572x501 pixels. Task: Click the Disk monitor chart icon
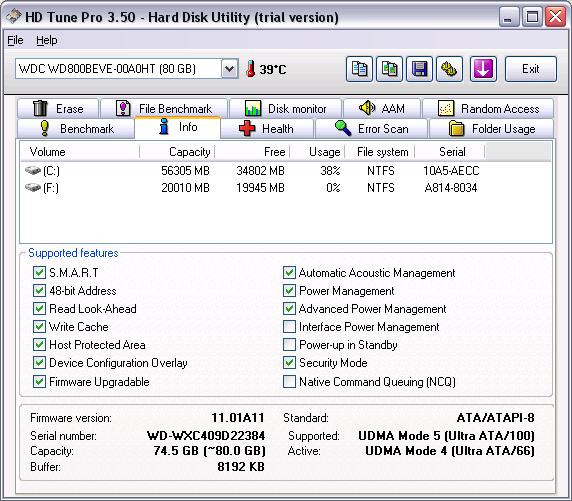pyautogui.click(x=252, y=108)
